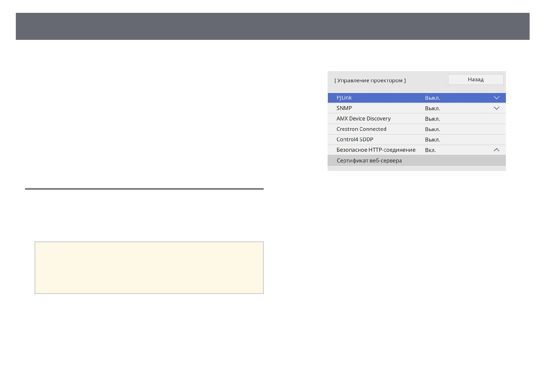Click the Назад button

point(475,79)
